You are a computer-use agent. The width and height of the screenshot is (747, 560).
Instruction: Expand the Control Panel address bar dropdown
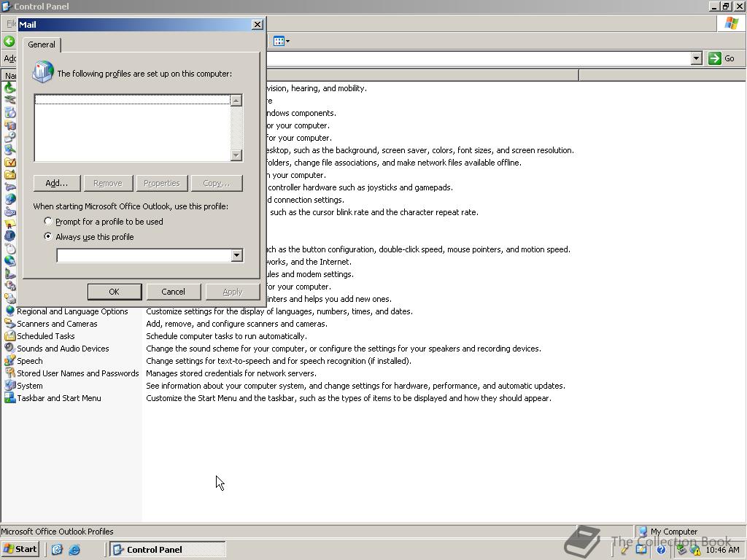tap(696, 58)
